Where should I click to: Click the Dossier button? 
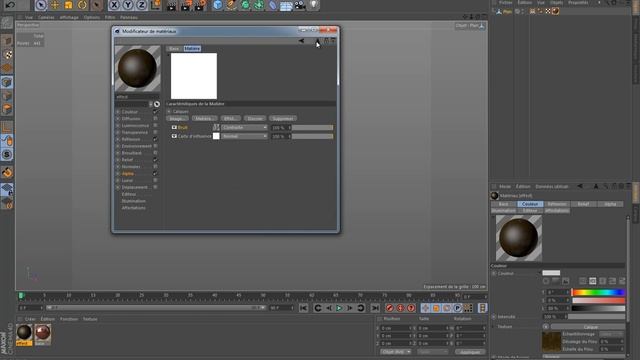(255, 119)
